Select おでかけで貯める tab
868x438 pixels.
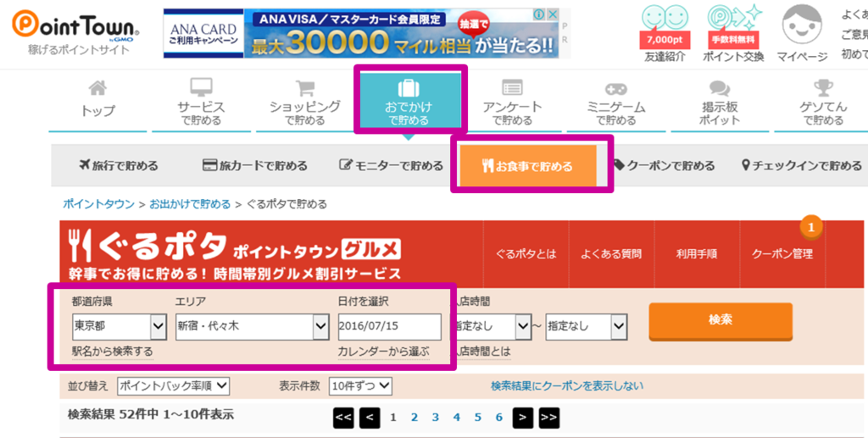(x=409, y=101)
